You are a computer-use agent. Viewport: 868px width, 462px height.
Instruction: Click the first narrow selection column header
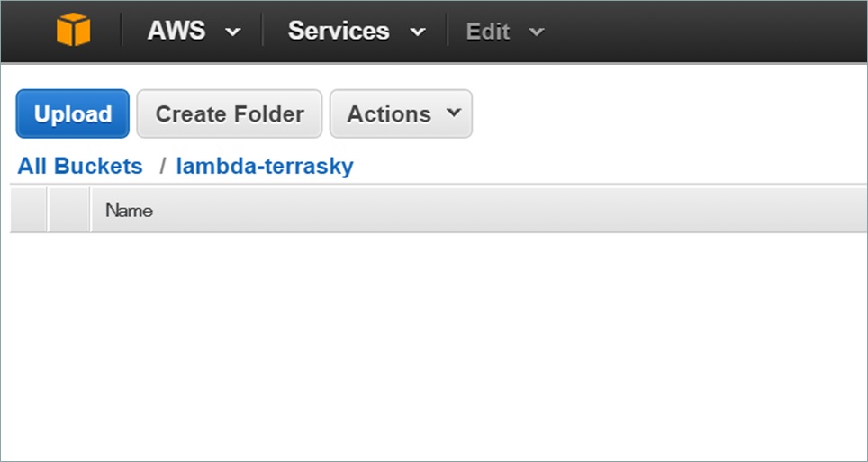pyautogui.click(x=29, y=211)
